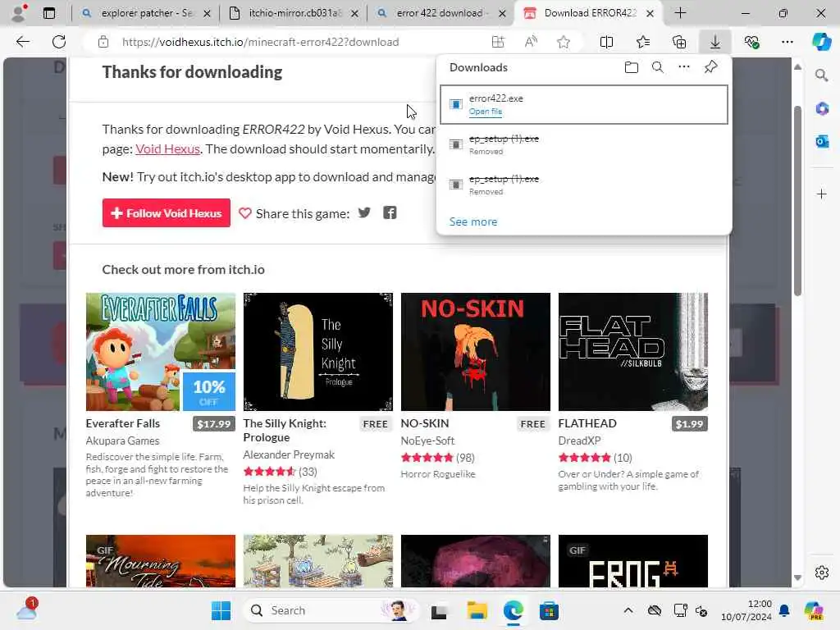Open Copilot icon in Edge toolbar
840x630 pixels.
pyautogui.click(x=821, y=42)
